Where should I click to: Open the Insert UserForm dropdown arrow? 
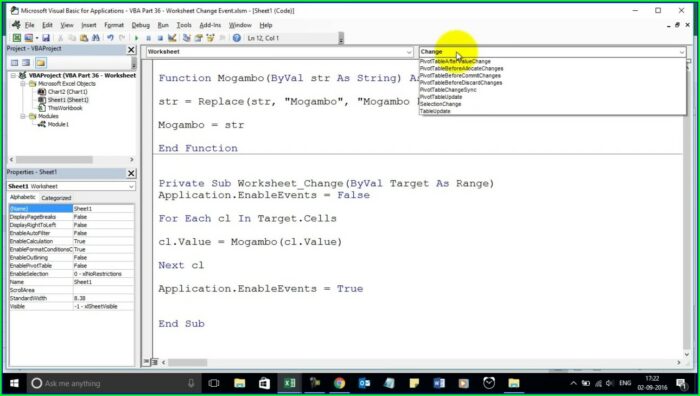[x=37, y=38]
